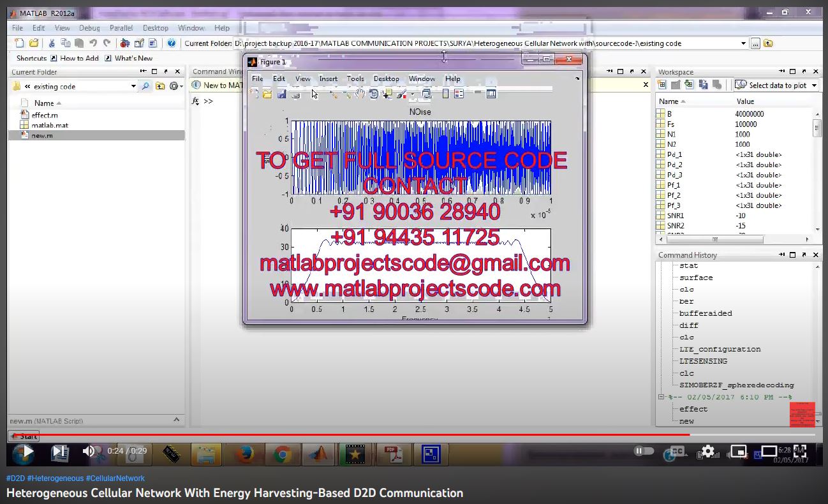Click the New file icon in MATLAB toolbar

click(x=19, y=43)
